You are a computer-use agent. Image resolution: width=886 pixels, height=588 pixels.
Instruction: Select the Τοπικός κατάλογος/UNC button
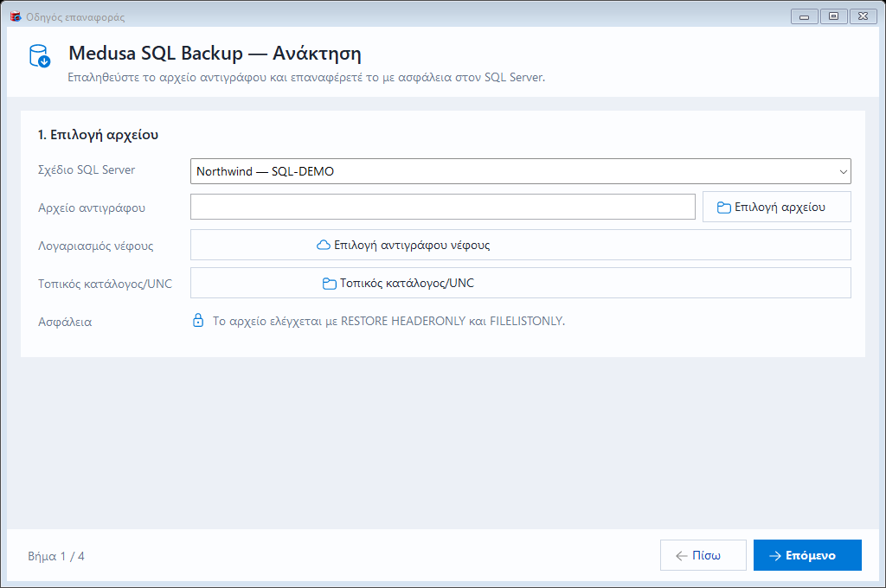[x=520, y=283]
